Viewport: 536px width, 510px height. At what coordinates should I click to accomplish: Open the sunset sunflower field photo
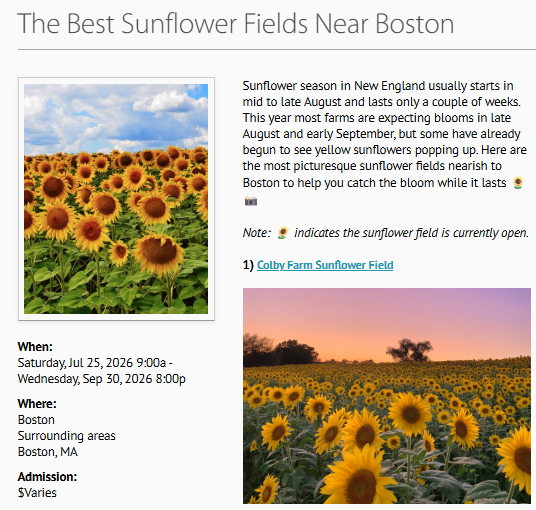[387, 396]
